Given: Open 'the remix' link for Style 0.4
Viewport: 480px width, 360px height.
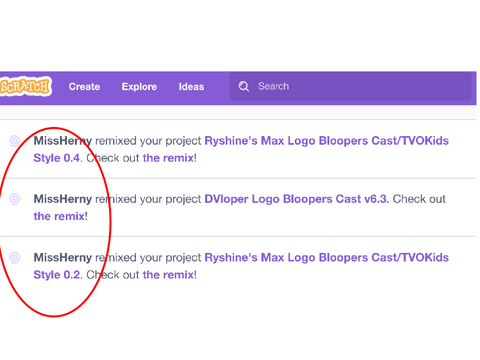Looking at the screenshot, I should tap(168, 158).
